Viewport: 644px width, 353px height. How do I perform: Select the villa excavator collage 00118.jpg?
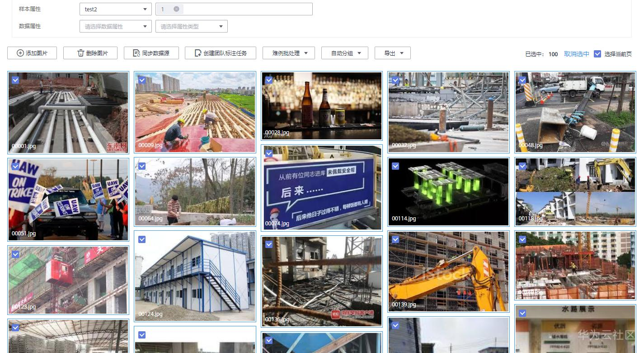(x=575, y=192)
